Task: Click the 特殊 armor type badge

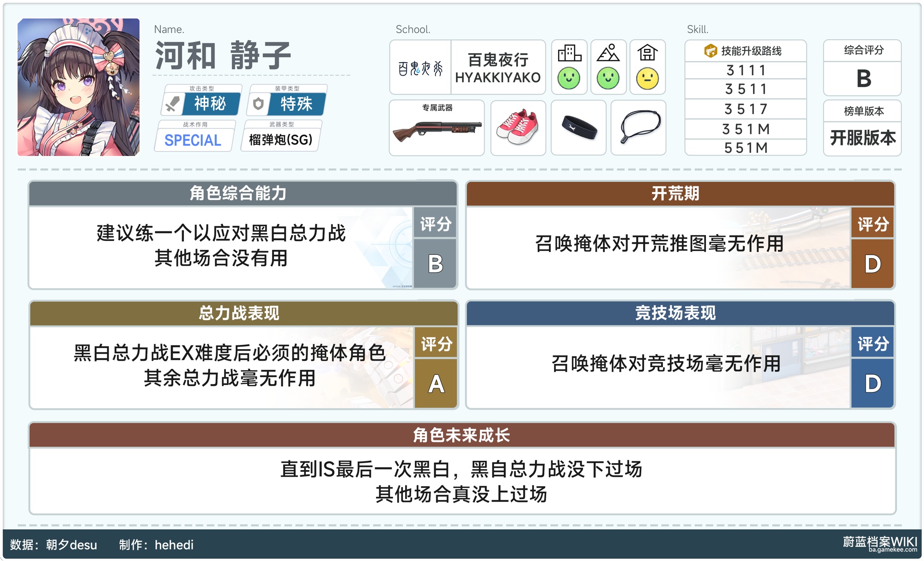Action: (x=296, y=104)
